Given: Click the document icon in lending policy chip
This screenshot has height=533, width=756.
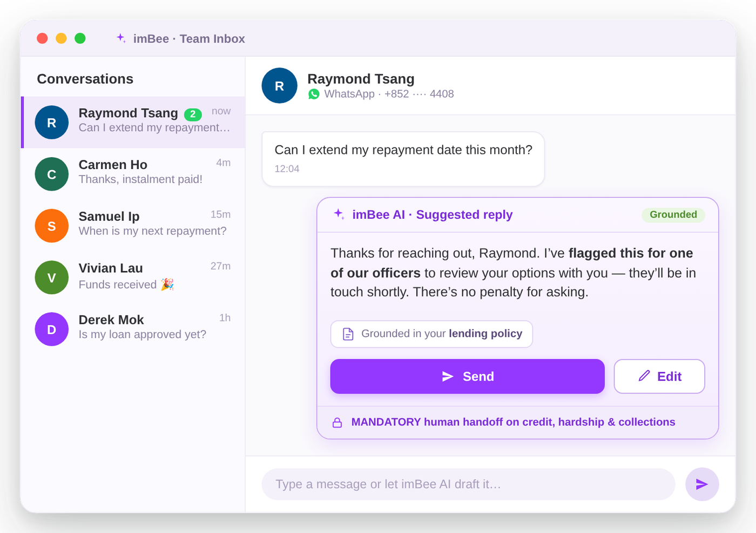Looking at the screenshot, I should click(x=348, y=334).
